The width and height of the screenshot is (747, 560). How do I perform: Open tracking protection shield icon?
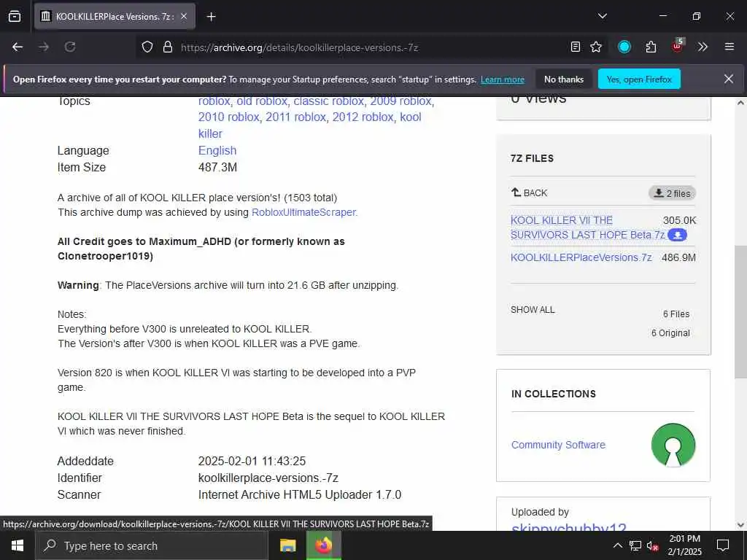(x=147, y=47)
